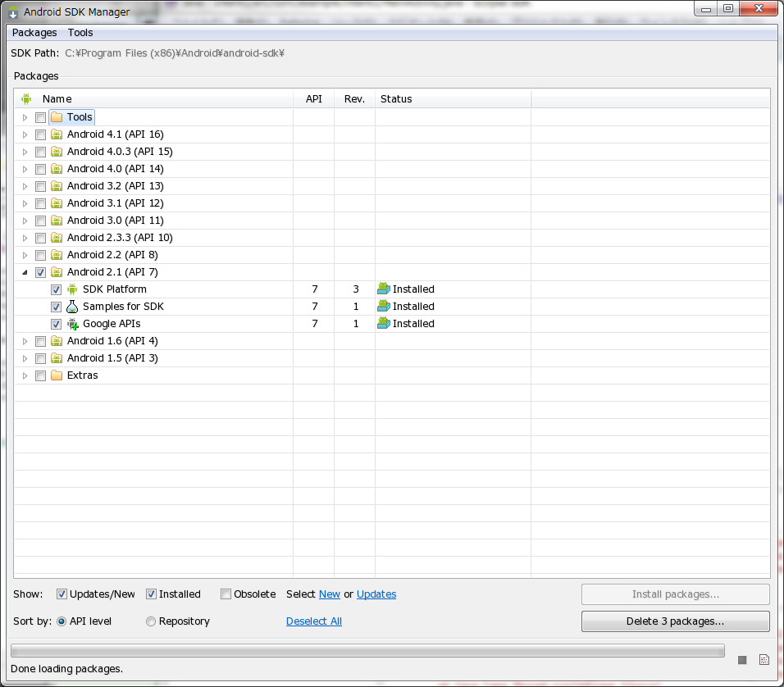
Task: Click the Deselect All link
Action: tap(313, 621)
